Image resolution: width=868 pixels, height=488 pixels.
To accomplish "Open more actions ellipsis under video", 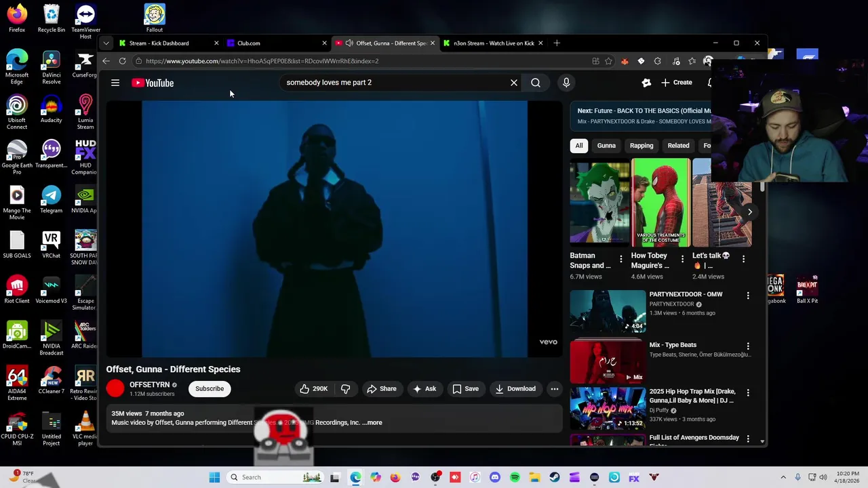I will tap(554, 388).
